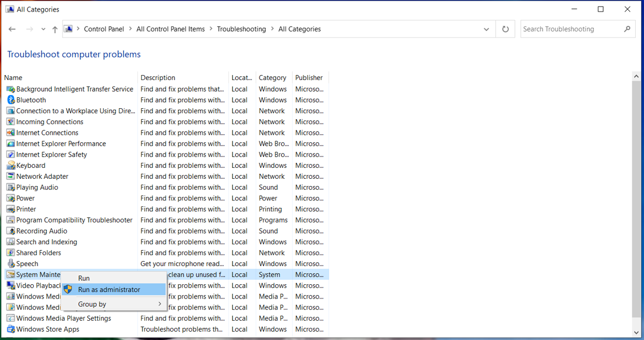
Task: Click the scrollbar up arrow
Action: point(636,76)
